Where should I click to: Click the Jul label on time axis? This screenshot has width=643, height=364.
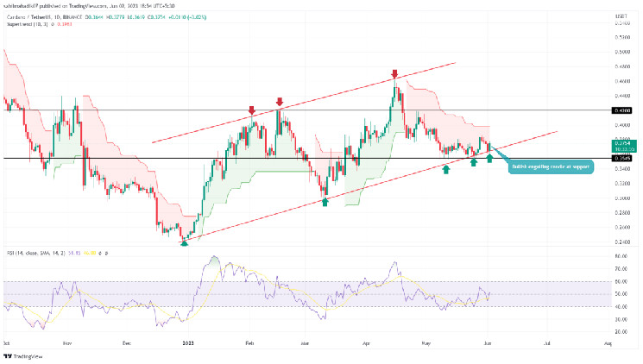click(547, 343)
